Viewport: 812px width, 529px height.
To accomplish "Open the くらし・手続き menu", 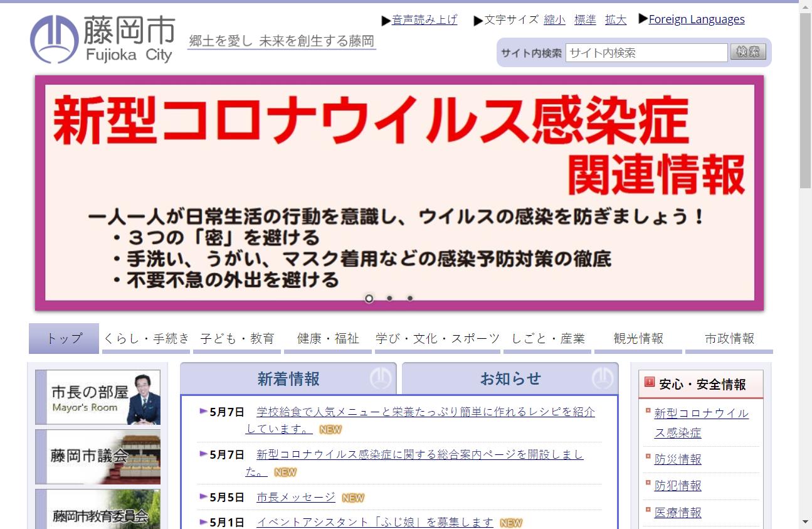I will (146, 339).
